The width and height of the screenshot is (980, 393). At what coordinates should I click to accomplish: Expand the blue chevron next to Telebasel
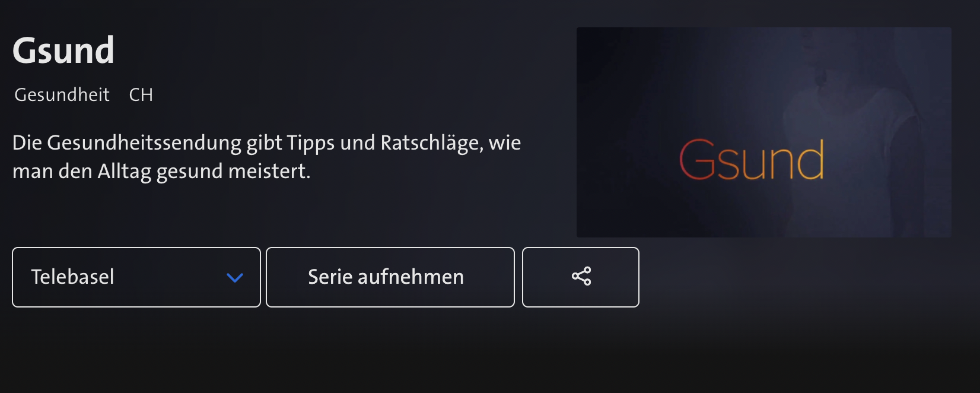click(235, 277)
